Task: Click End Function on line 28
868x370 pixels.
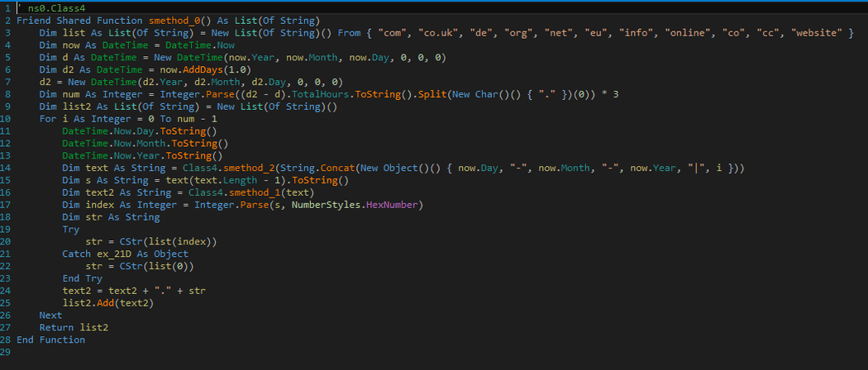Action: click(x=51, y=339)
